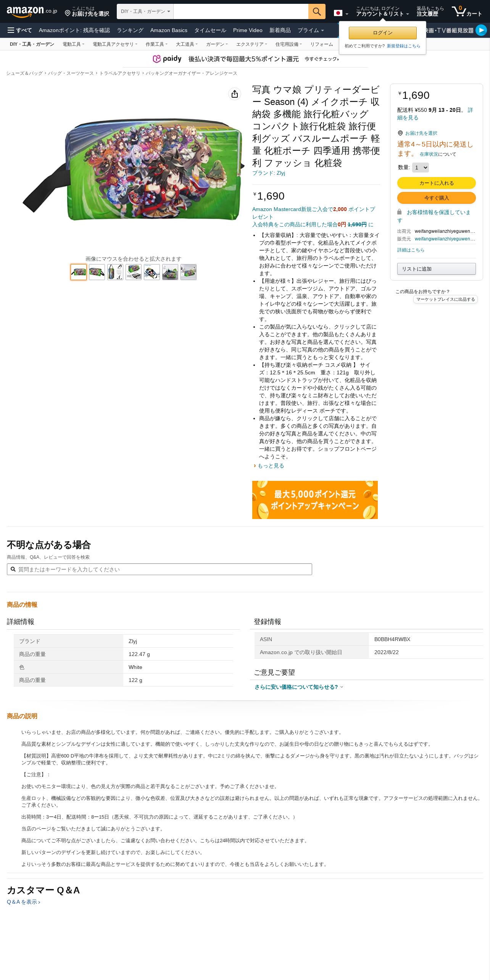Expand the 大工道具 submenu

coord(187,44)
